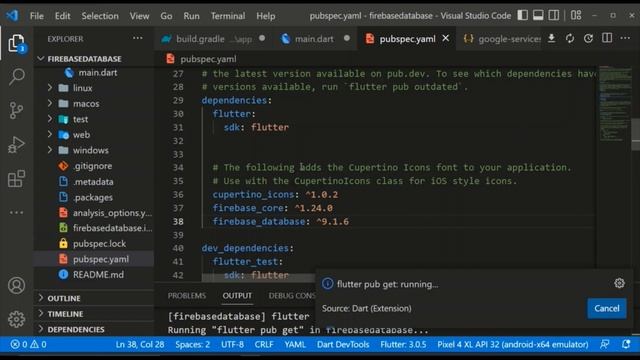Expand the linux folder
Image resolution: width=640 pixels, height=360 pixels.
click(50, 88)
